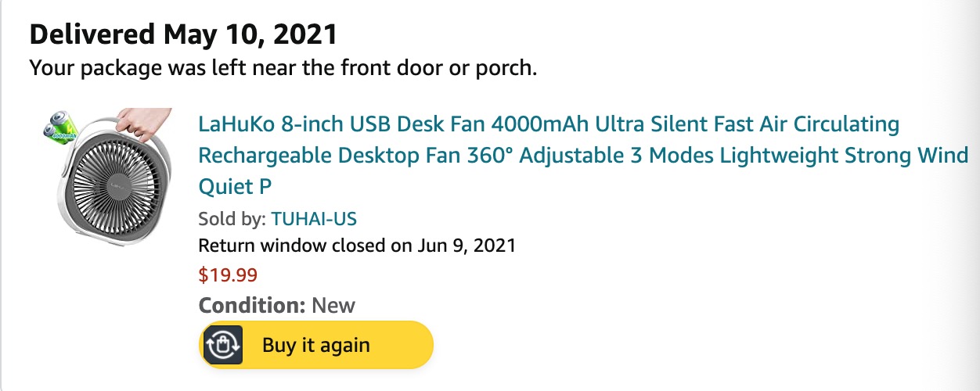Open the TUHAI-US seller page
Screen dimensions: 980x391
click(314, 218)
